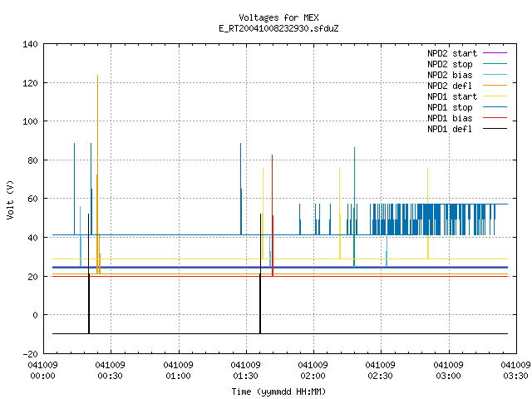
Task: Click the 80 y-axis tick label
Action: [x=32, y=160]
